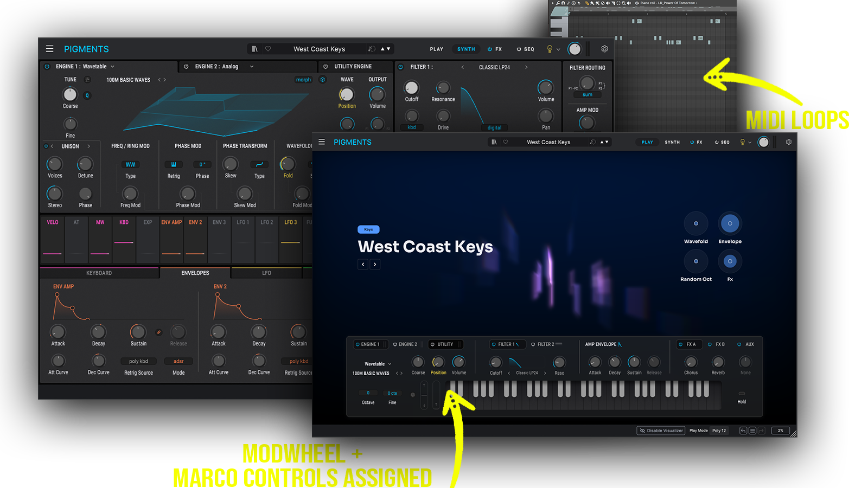Open the KEYBOARD modulation tab
868x488 pixels.
tap(99, 273)
